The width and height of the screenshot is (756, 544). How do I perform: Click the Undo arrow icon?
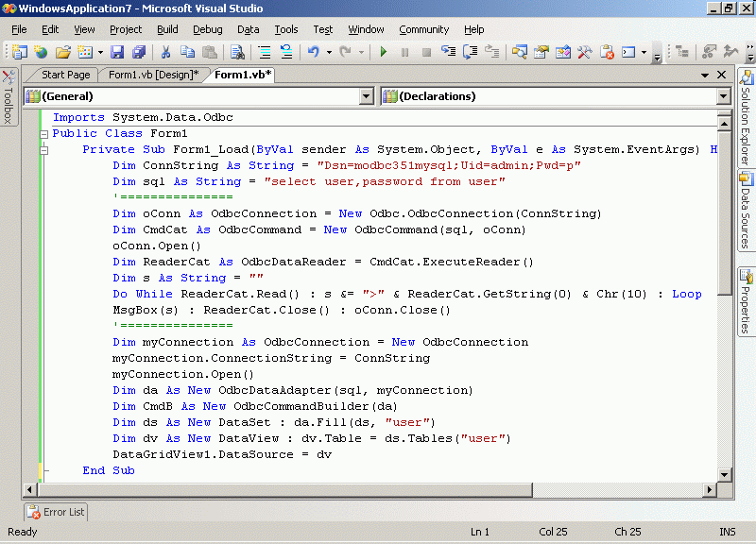tap(313, 52)
